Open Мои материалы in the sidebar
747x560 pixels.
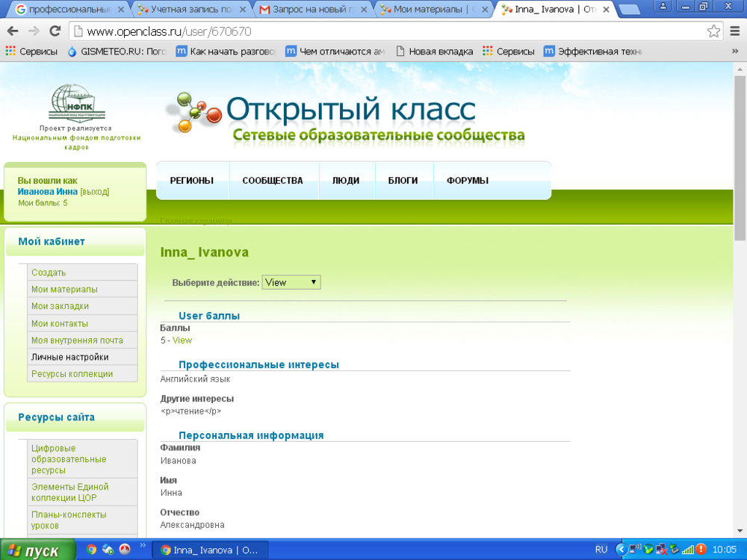pyautogui.click(x=64, y=289)
